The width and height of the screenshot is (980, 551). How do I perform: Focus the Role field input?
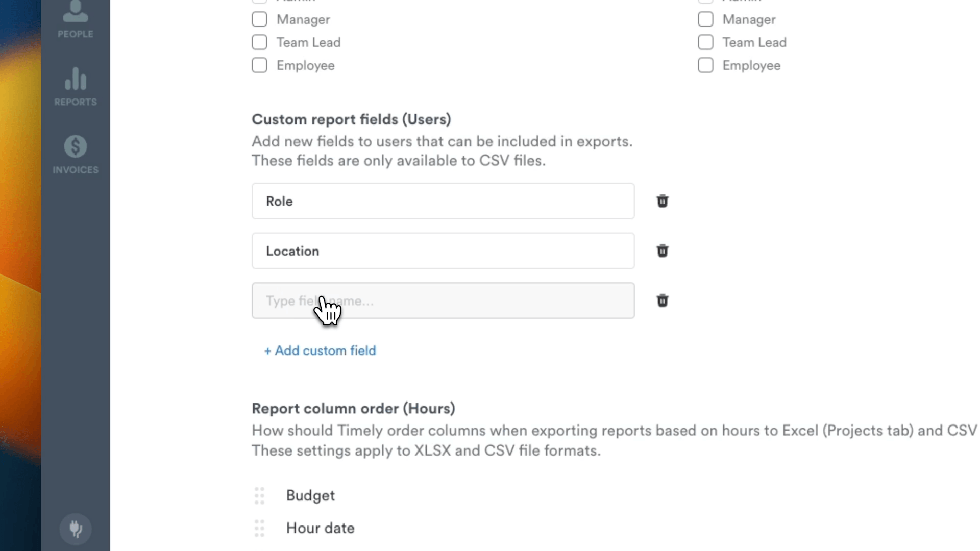[x=443, y=201]
